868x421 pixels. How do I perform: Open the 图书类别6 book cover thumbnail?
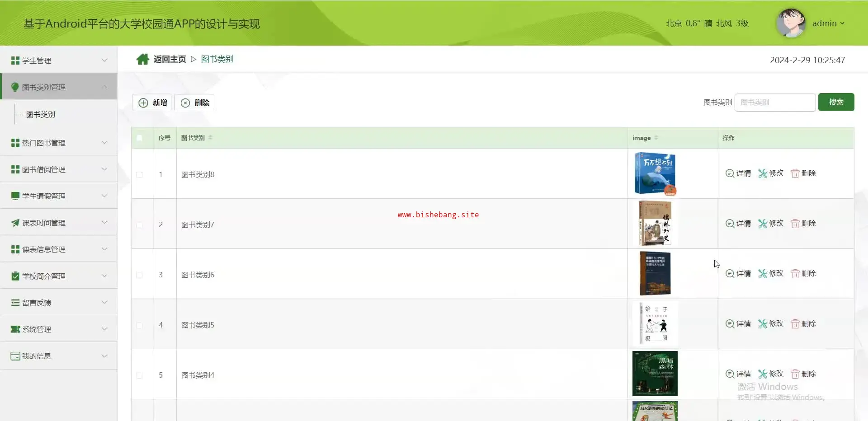tap(655, 274)
